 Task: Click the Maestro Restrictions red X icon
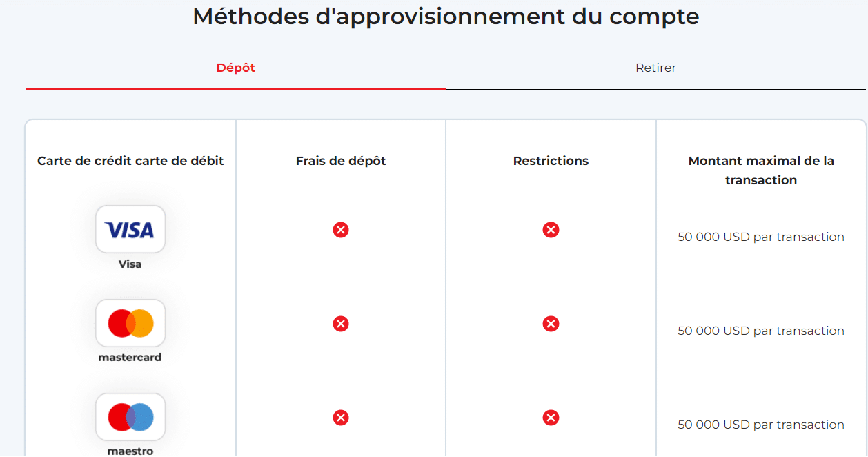(551, 418)
